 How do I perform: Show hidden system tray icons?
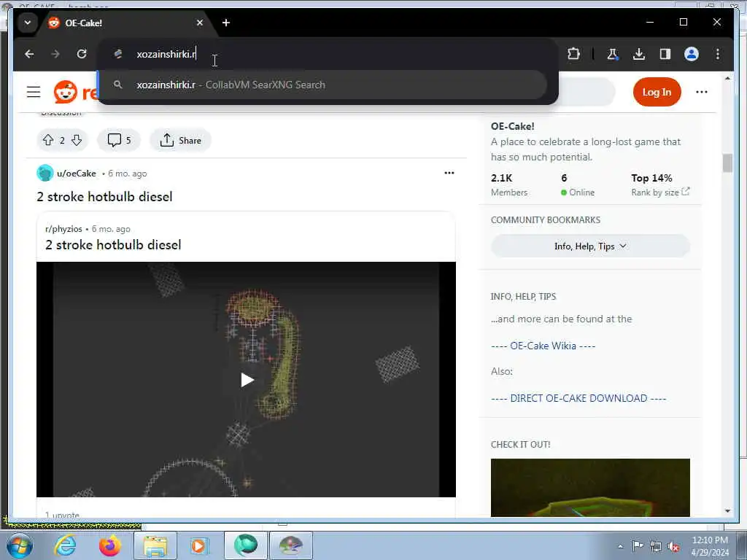coord(620,546)
